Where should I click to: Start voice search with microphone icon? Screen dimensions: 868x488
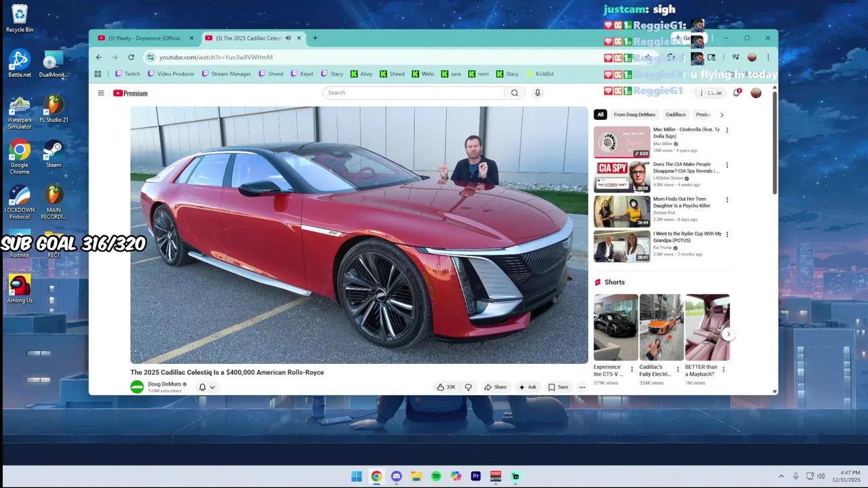(538, 93)
